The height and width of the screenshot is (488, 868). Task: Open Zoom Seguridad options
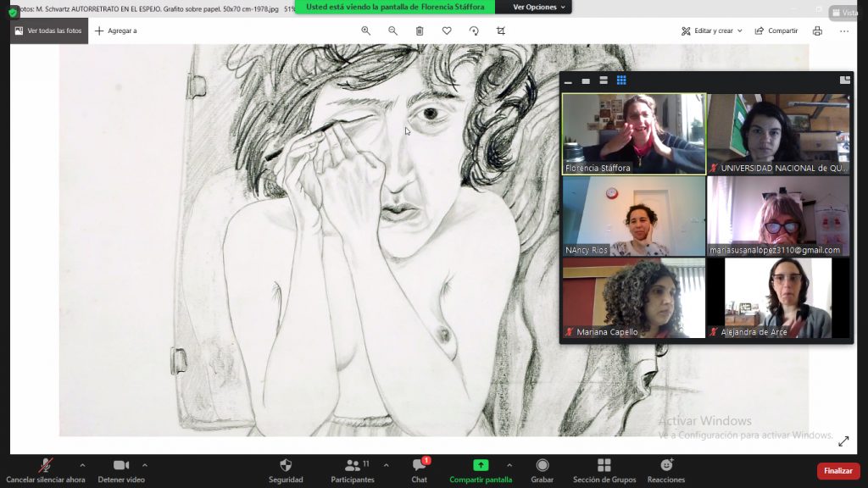click(x=286, y=470)
